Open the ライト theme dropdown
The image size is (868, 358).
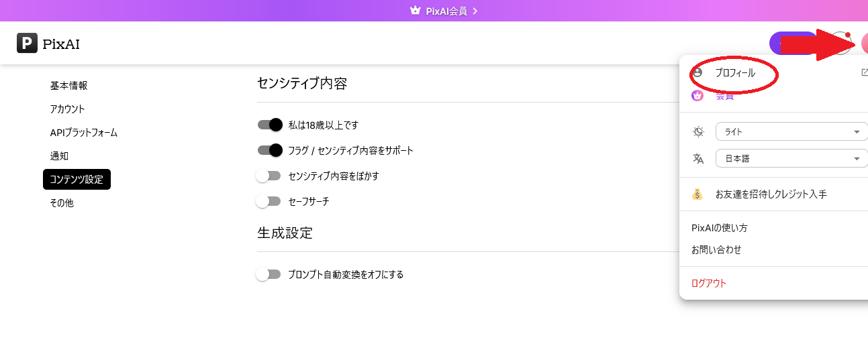(791, 131)
